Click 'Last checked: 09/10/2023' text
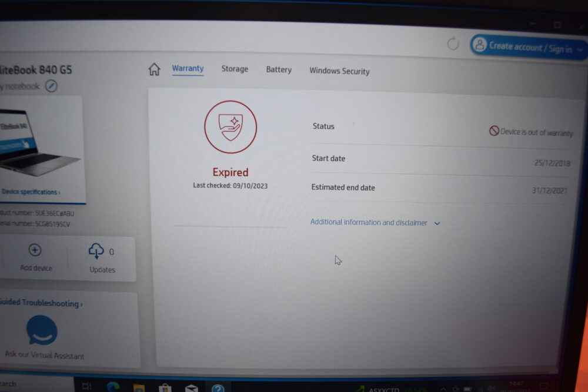The height and width of the screenshot is (392, 588). 230,186
